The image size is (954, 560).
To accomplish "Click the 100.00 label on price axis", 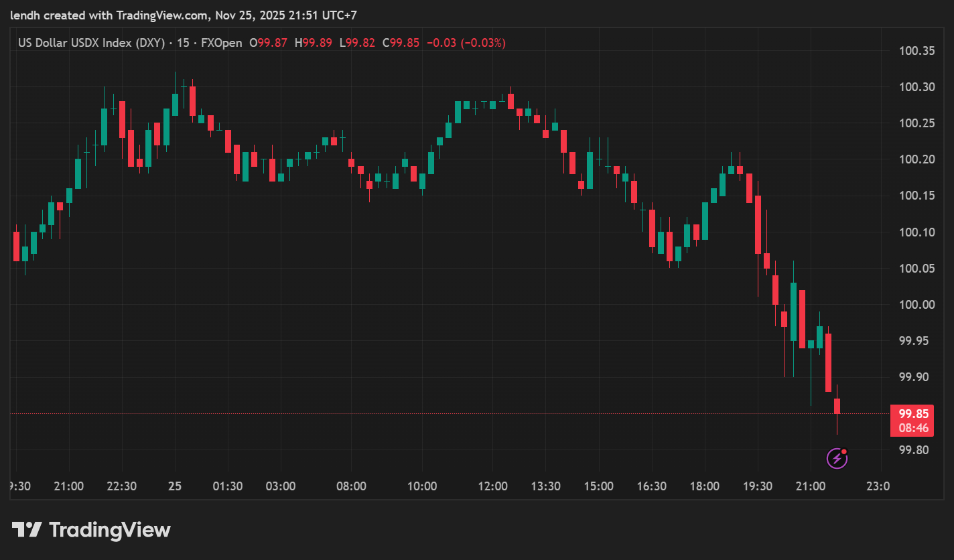I will 917,305.
